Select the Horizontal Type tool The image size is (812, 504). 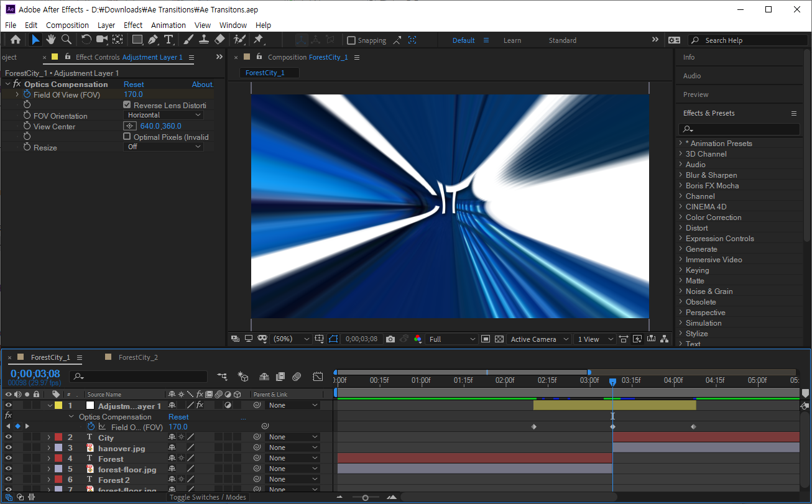(x=168, y=40)
